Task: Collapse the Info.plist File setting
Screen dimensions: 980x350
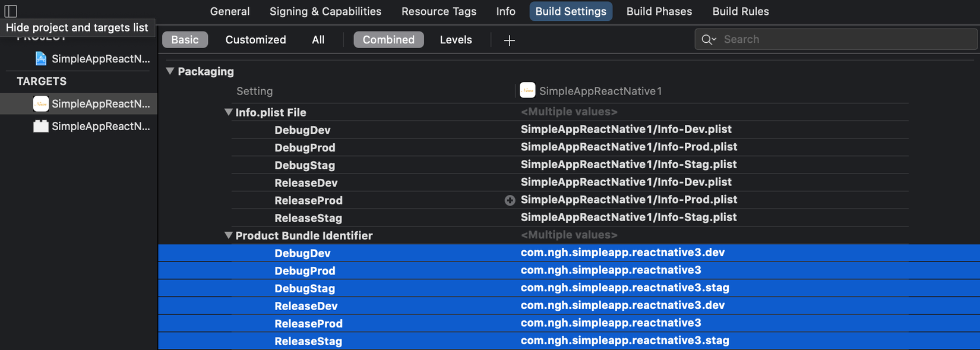Action: tap(228, 112)
